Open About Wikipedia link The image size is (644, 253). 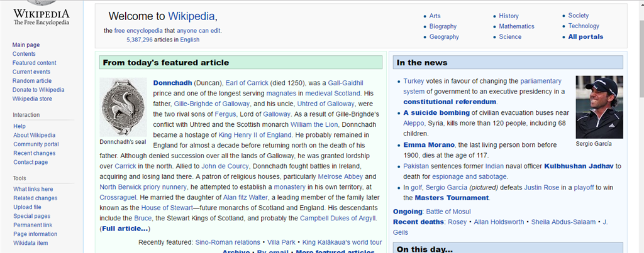click(34, 136)
